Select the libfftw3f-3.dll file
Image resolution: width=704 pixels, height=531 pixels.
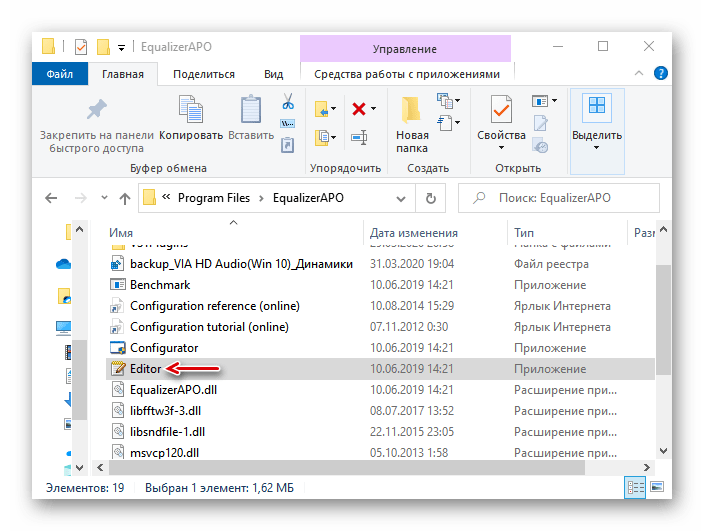pyautogui.click(x=380, y=411)
